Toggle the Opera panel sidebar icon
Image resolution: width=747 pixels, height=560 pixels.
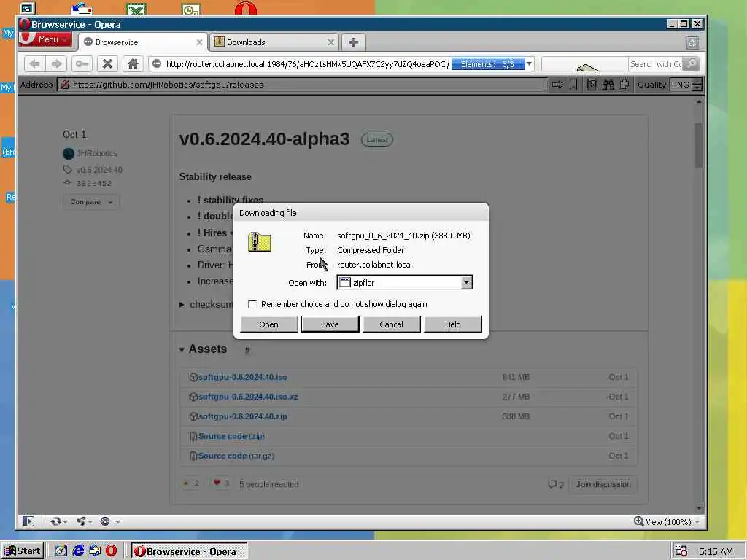tap(28, 521)
